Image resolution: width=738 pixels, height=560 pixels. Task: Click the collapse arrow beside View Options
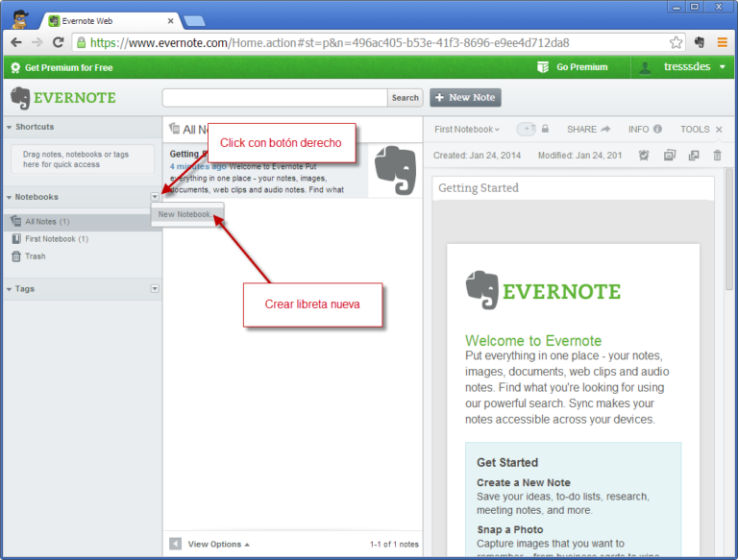click(x=175, y=544)
